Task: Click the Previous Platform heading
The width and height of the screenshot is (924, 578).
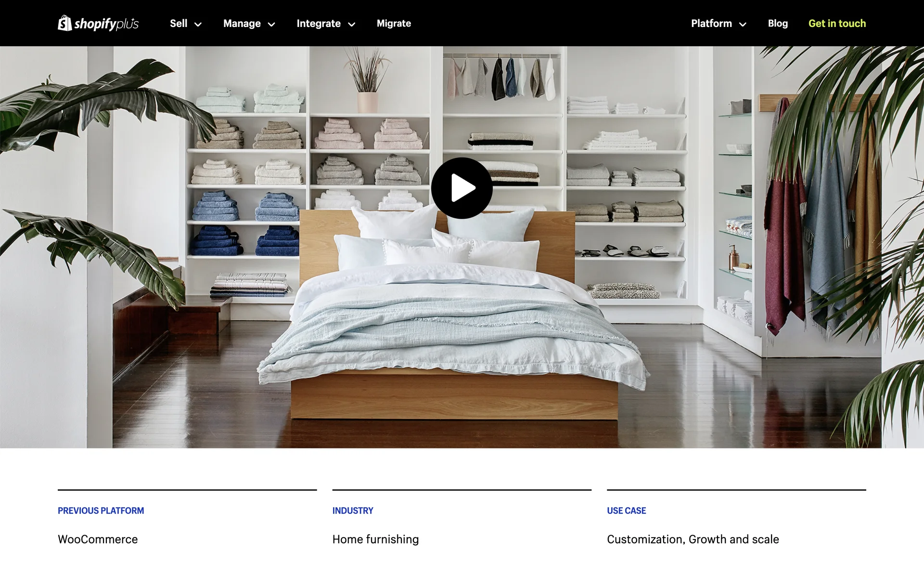Action: [101, 511]
